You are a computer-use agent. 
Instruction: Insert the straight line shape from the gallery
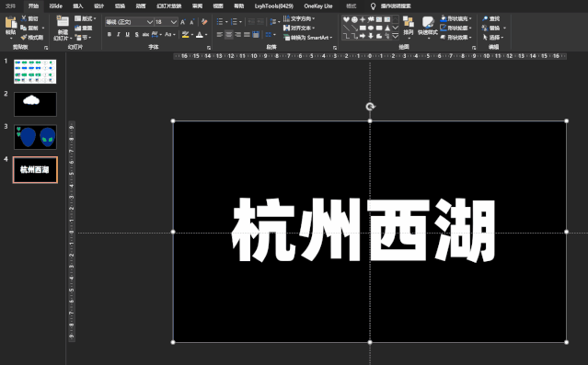(346, 28)
